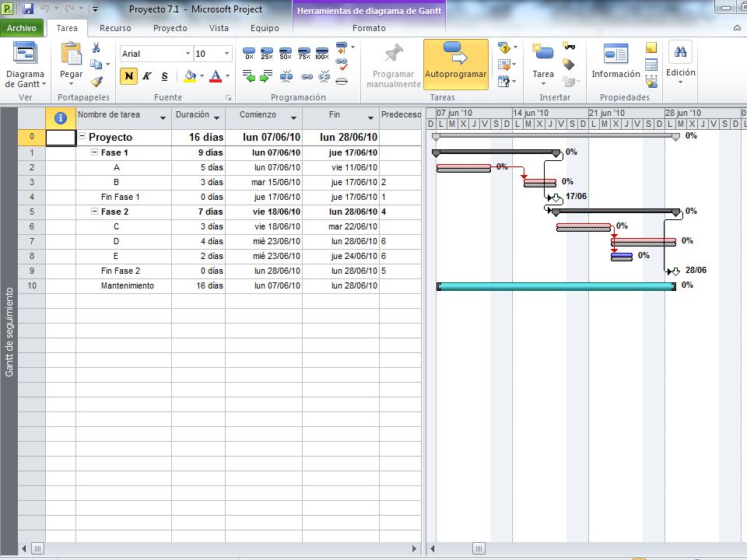
Task: Click the Customize Quick Access Toolbar arrow
Action: 95,9
